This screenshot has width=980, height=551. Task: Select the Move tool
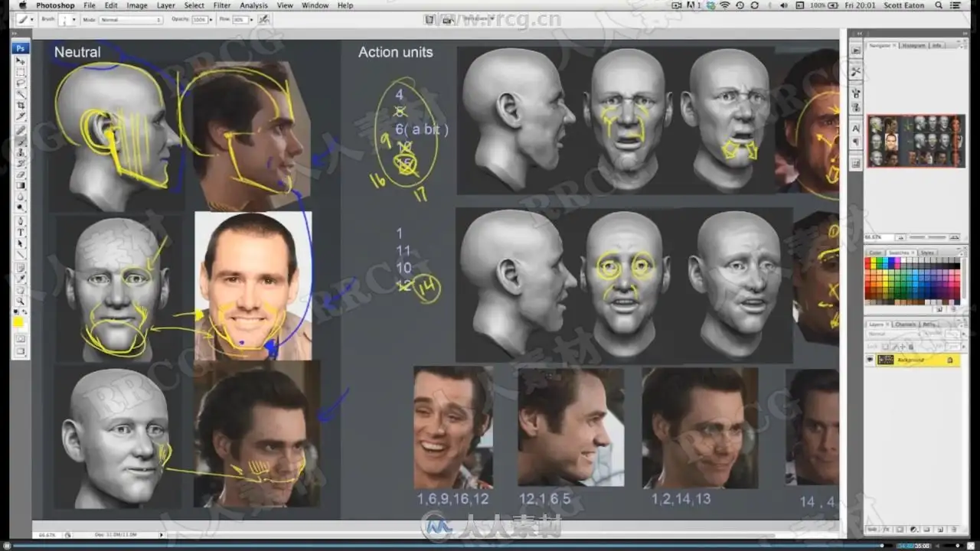[21, 61]
